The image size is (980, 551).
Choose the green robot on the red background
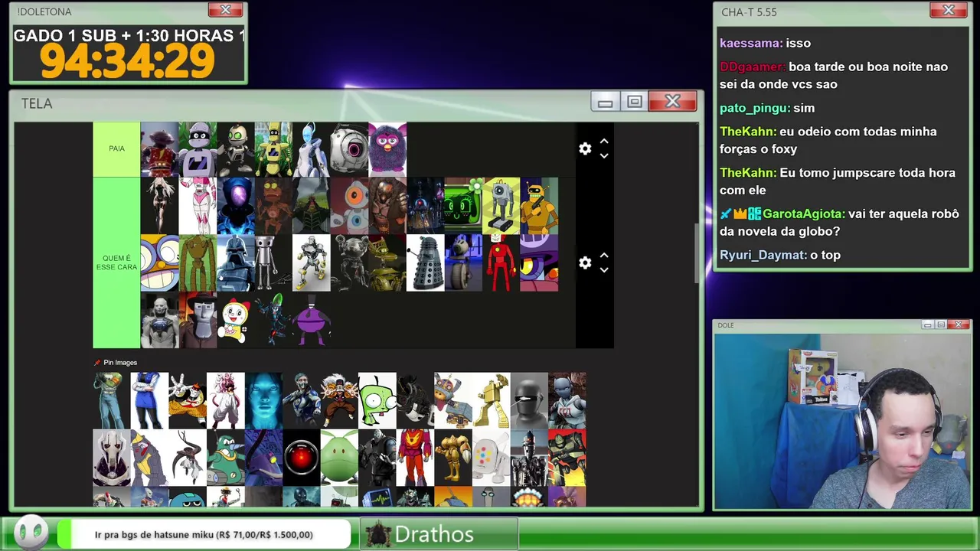tap(567, 458)
